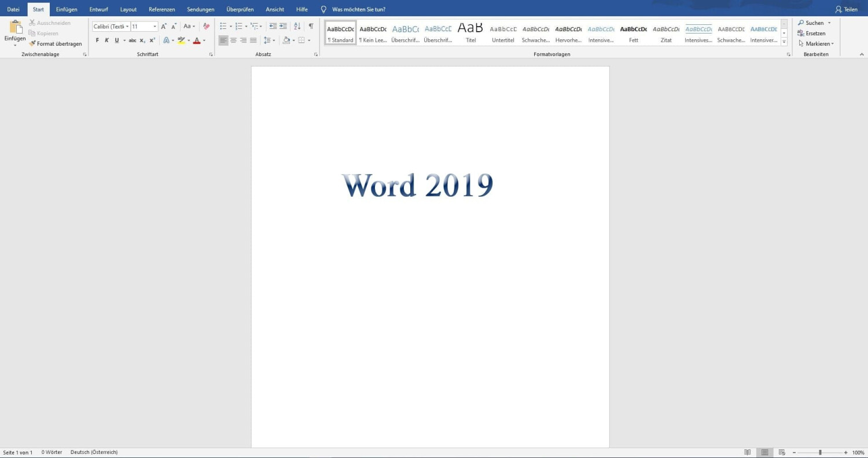Click the sort A-Z icon
Image resolution: width=868 pixels, height=458 pixels.
coord(297,26)
